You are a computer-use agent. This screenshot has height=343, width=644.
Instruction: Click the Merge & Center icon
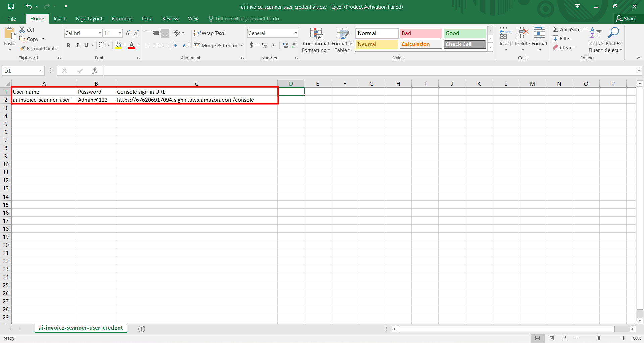coord(197,45)
